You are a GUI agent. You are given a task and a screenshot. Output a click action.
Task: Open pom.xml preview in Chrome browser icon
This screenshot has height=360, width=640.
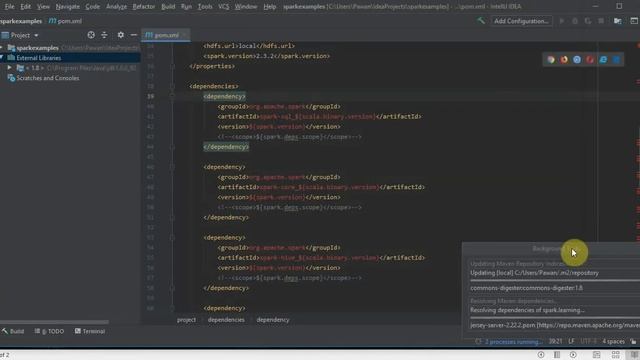click(x=551, y=60)
